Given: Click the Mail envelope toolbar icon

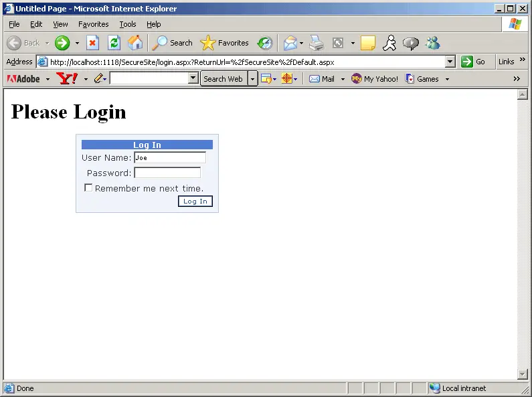Looking at the screenshot, I should [290, 43].
